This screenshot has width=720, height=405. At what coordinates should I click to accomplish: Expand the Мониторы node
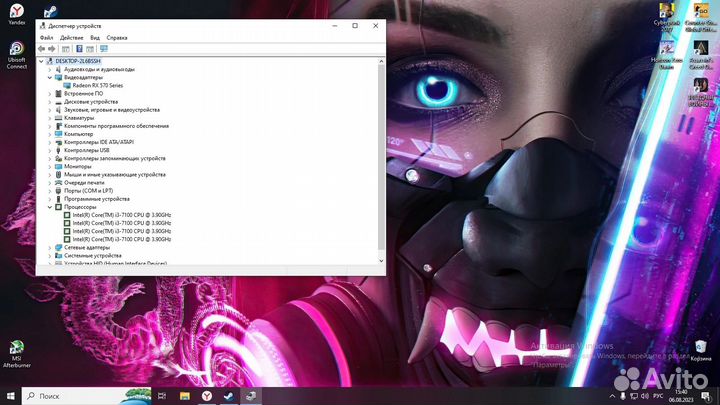[49, 166]
